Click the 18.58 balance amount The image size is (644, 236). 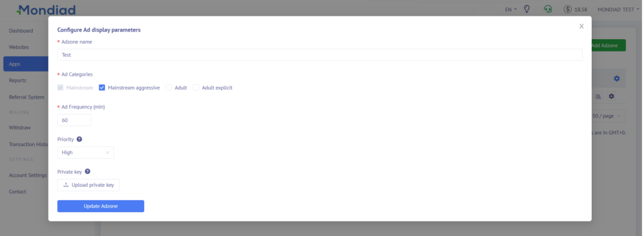pyautogui.click(x=580, y=9)
